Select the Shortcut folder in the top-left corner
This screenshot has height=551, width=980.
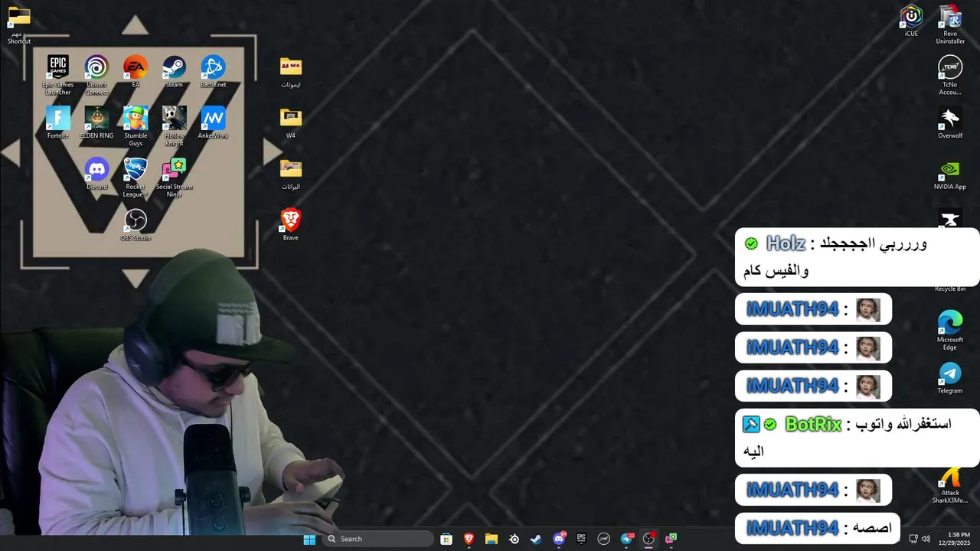[x=19, y=25]
